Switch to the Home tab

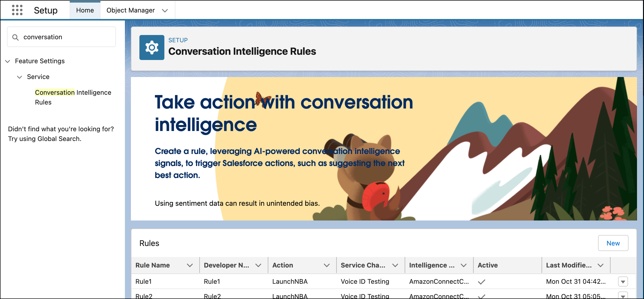[x=85, y=10]
